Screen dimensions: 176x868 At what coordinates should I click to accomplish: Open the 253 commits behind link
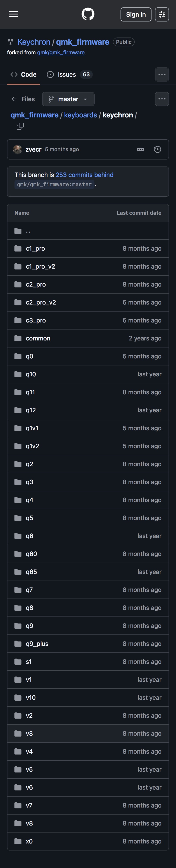(84, 175)
